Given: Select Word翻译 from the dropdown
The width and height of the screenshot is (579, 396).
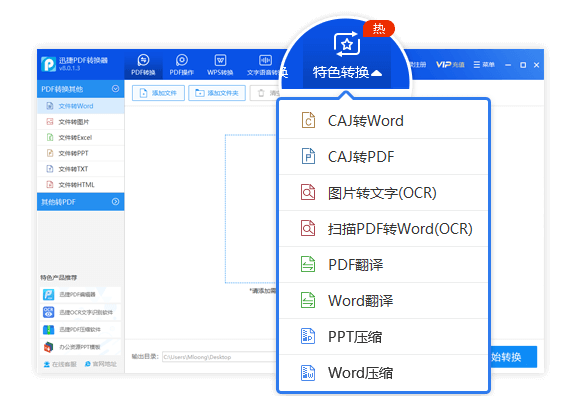Looking at the screenshot, I should click(x=383, y=301).
